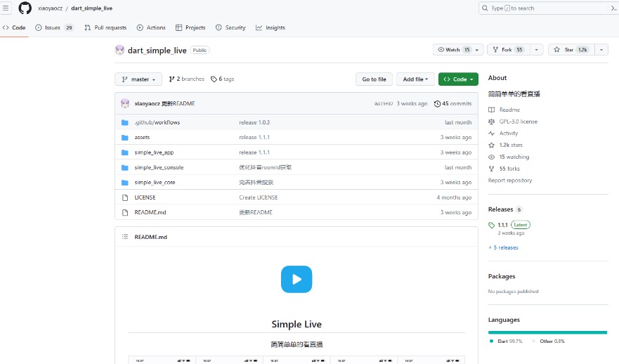Open the Add file dropdown

click(x=415, y=79)
